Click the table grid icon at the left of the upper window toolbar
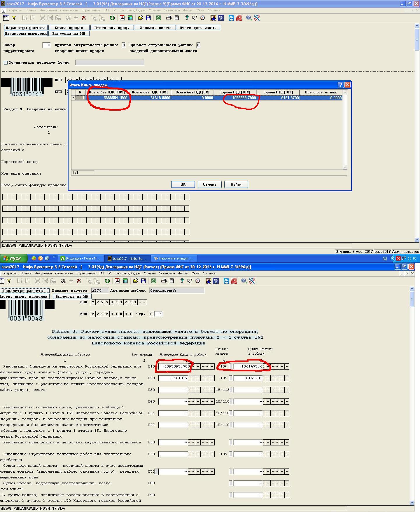 click(6, 18)
